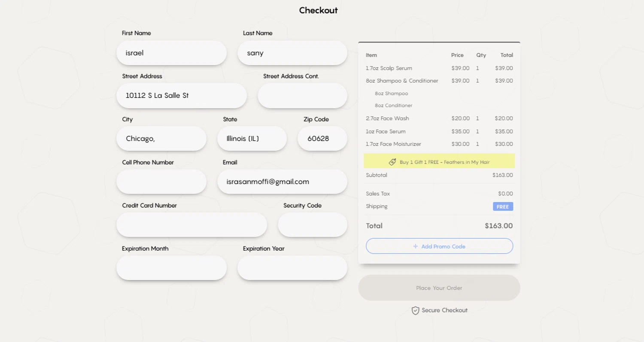
Task: Click the 8oz Shampoo sub-item
Action: (x=391, y=94)
